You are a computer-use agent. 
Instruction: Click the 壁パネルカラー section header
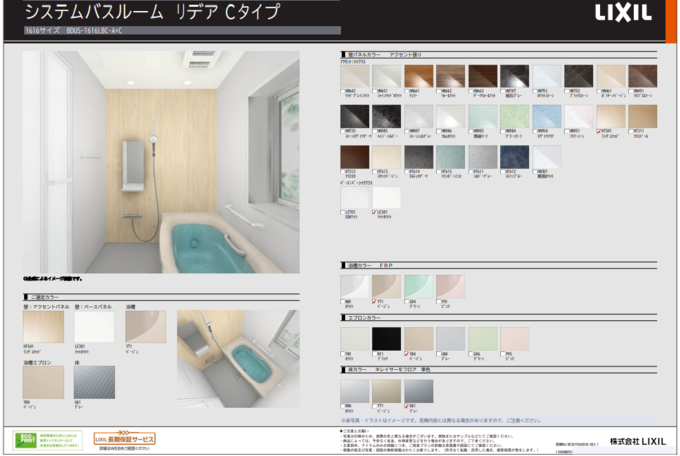(x=380, y=52)
